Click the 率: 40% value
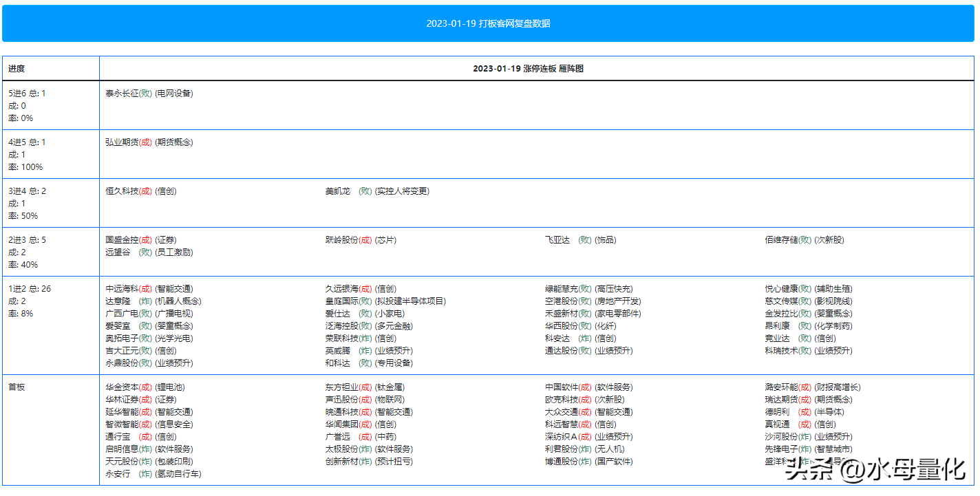The image size is (980, 496). 23,265
